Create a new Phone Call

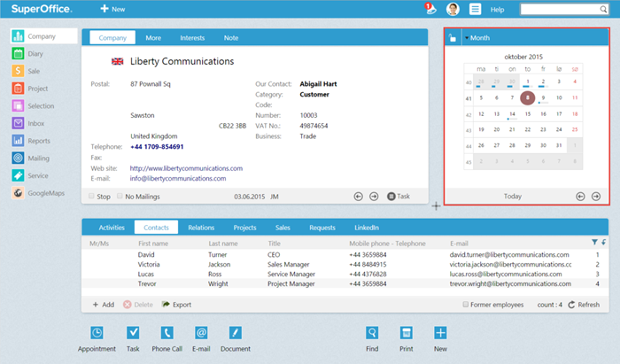167,333
